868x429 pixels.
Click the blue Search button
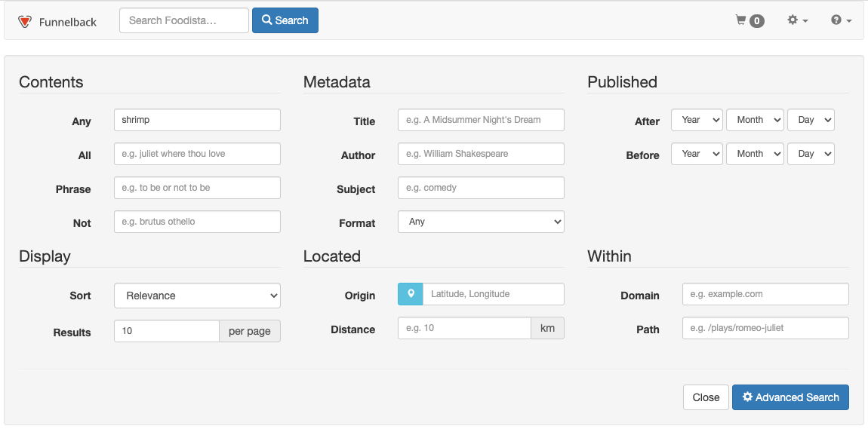click(285, 20)
